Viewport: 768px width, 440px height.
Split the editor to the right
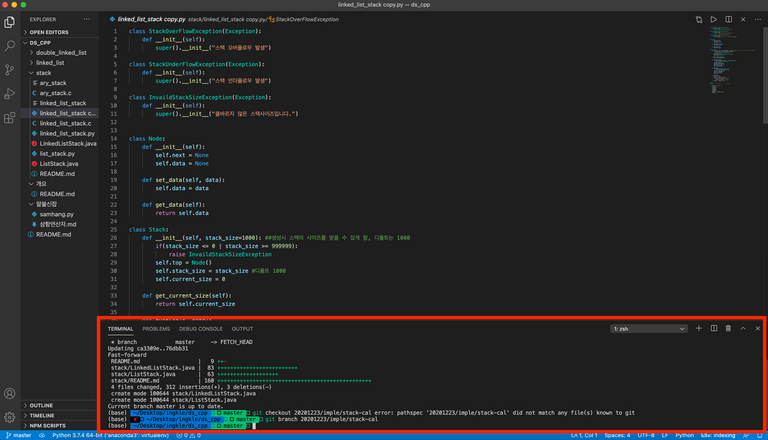(729, 20)
